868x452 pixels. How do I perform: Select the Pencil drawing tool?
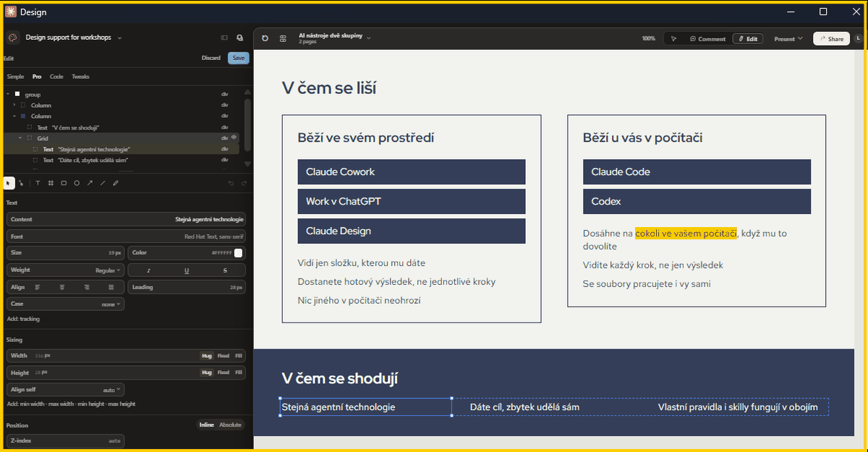[116, 183]
